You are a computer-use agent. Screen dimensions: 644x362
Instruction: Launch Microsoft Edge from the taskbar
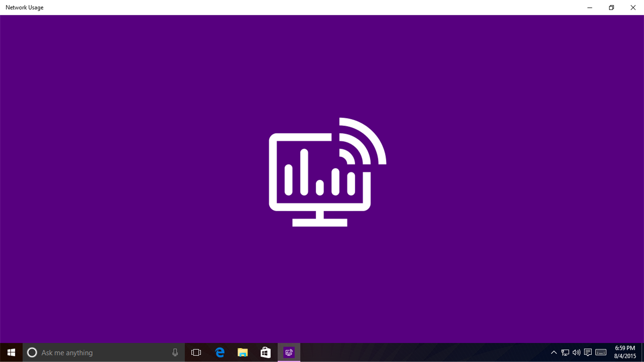[x=220, y=353]
